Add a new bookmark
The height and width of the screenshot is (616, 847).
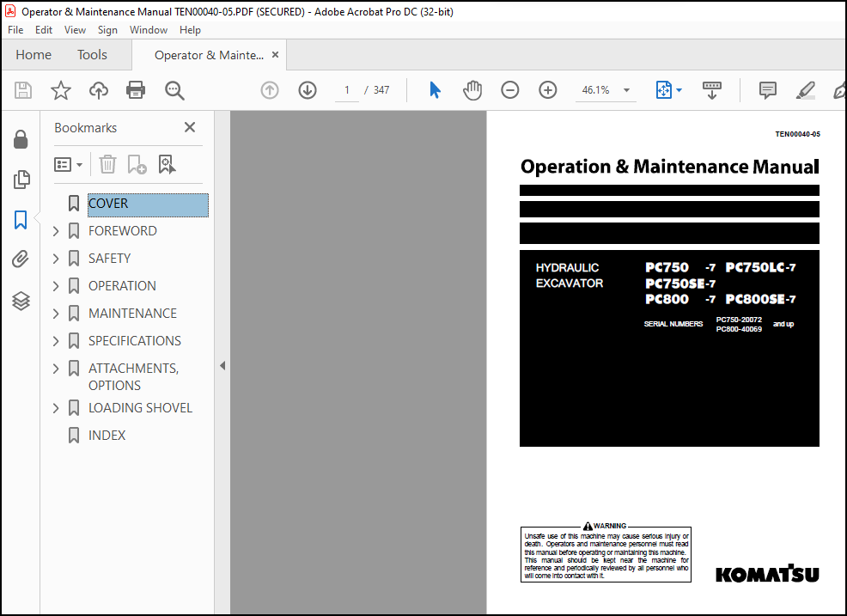137,164
